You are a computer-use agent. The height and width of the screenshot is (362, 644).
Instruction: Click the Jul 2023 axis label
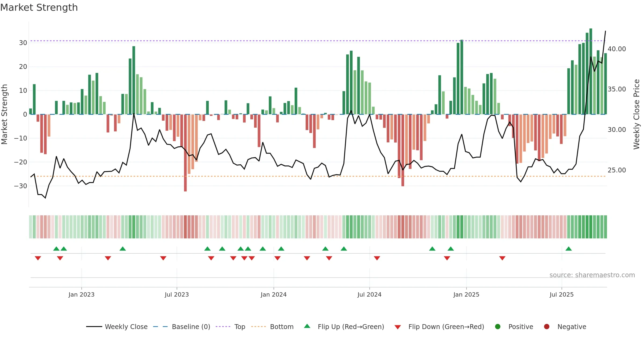coord(177,294)
